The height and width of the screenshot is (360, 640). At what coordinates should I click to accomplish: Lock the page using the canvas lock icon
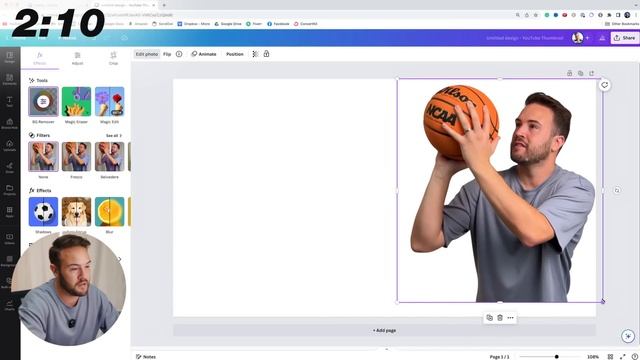[x=569, y=73]
